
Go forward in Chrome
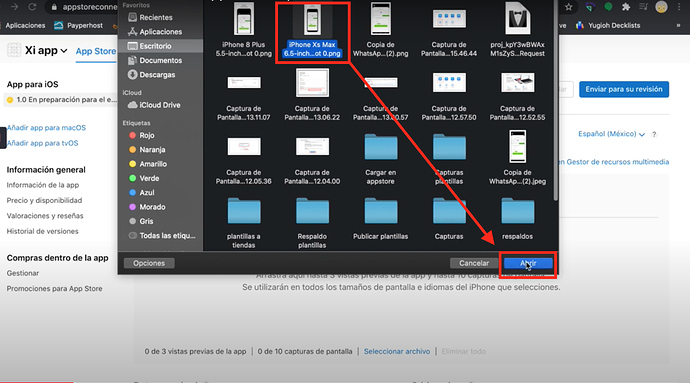click(x=15, y=7)
